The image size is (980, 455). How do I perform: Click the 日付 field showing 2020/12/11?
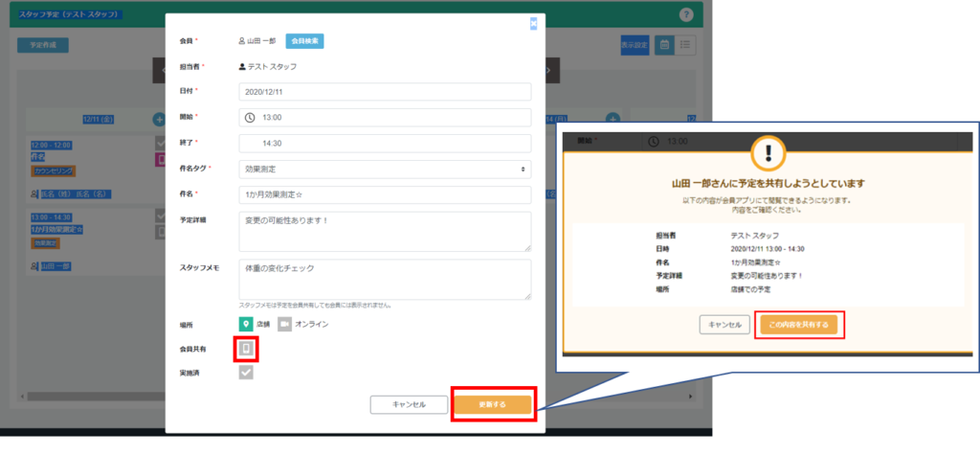(x=385, y=92)
